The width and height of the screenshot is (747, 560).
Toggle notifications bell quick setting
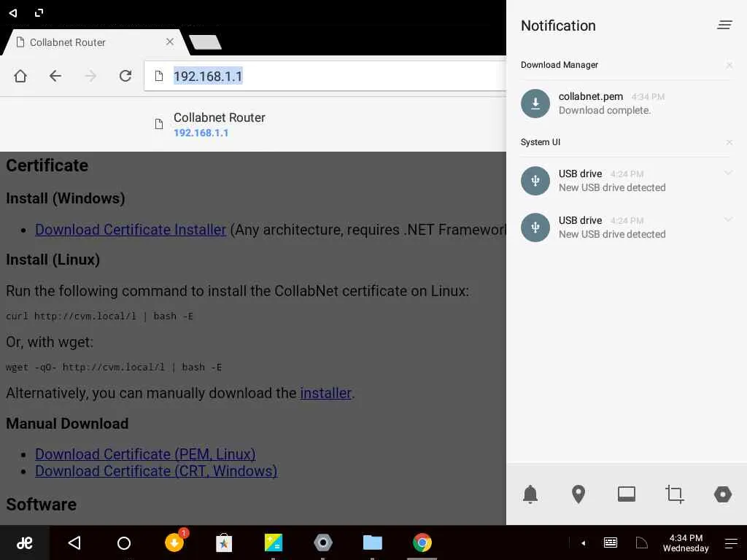[x=530, y=494]
